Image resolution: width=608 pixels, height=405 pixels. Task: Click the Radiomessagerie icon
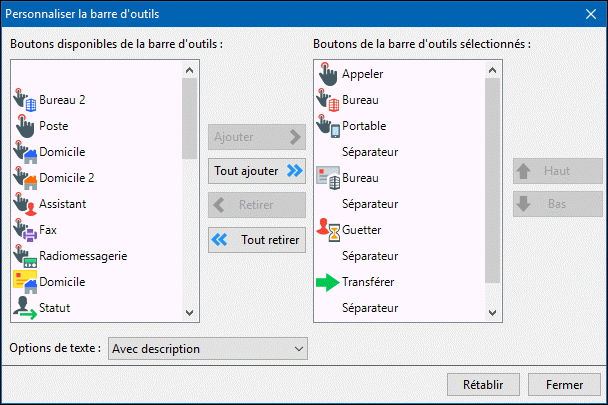click(25, 256)
